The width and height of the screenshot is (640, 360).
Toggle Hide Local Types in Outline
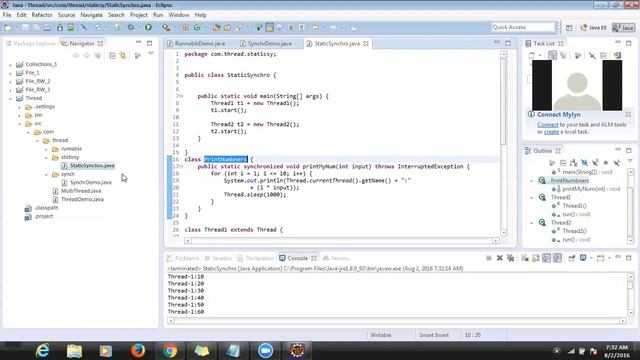[x=617, y=163]
